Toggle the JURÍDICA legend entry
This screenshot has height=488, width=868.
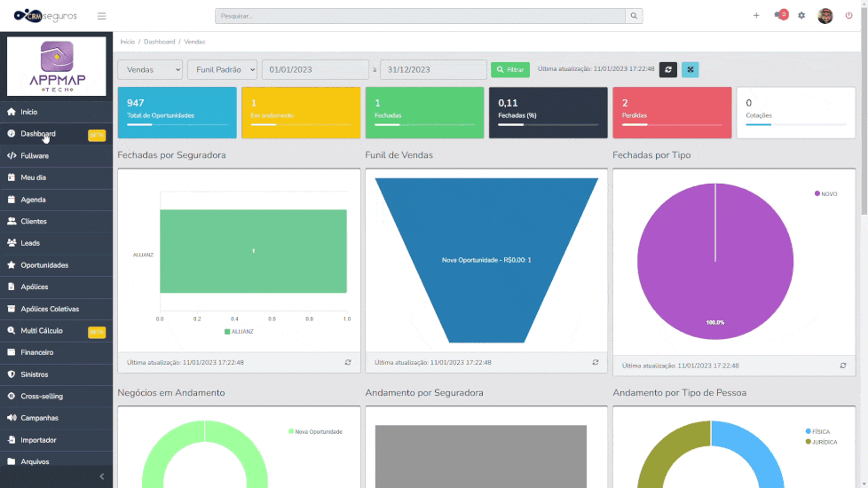tap(822, 442)
